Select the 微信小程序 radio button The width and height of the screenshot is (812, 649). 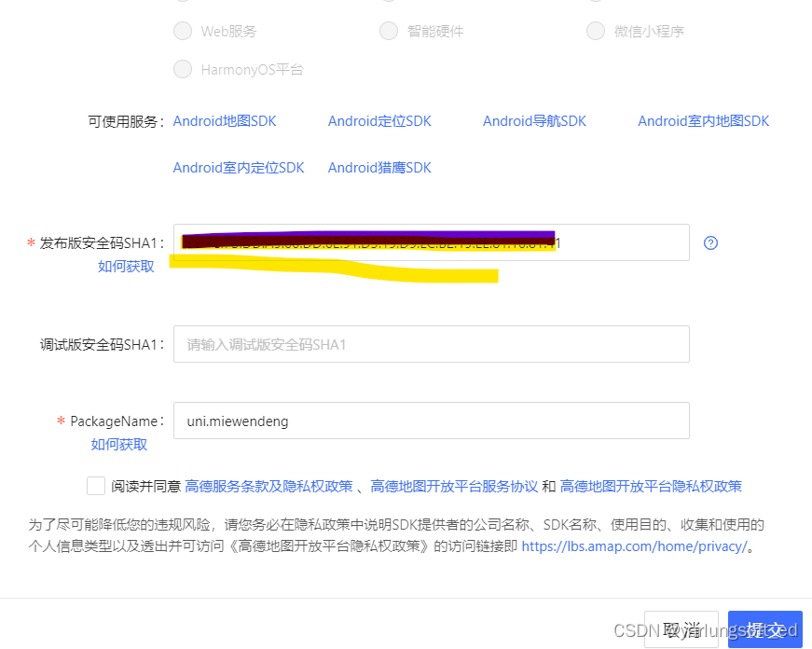[x=595, y=31]
